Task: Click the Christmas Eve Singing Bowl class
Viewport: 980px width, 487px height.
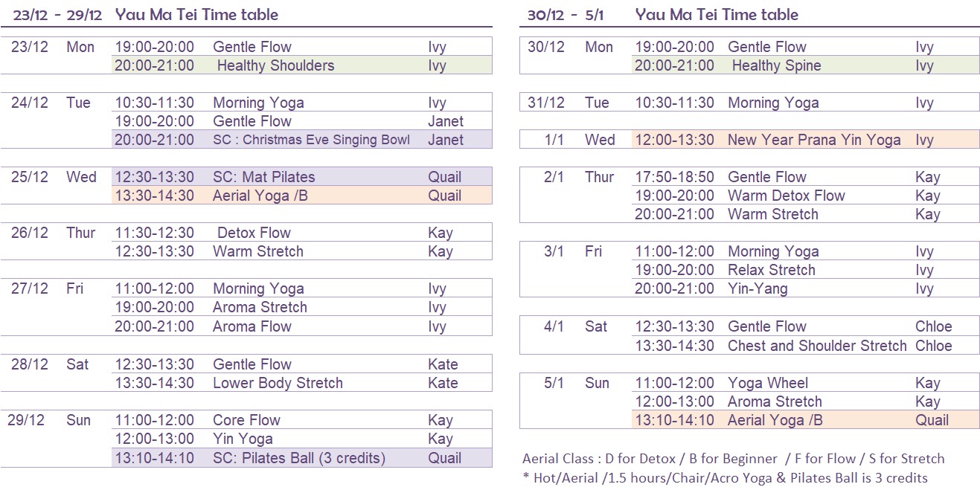Action: 311,140
